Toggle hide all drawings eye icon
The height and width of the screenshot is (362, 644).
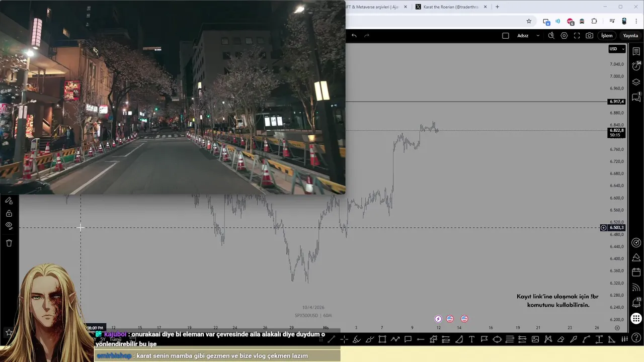click(9, 226)
